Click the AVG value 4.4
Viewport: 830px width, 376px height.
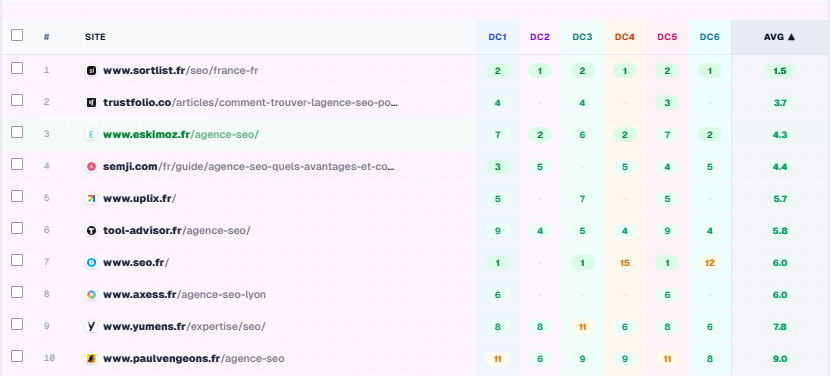(x=780, y=167)
